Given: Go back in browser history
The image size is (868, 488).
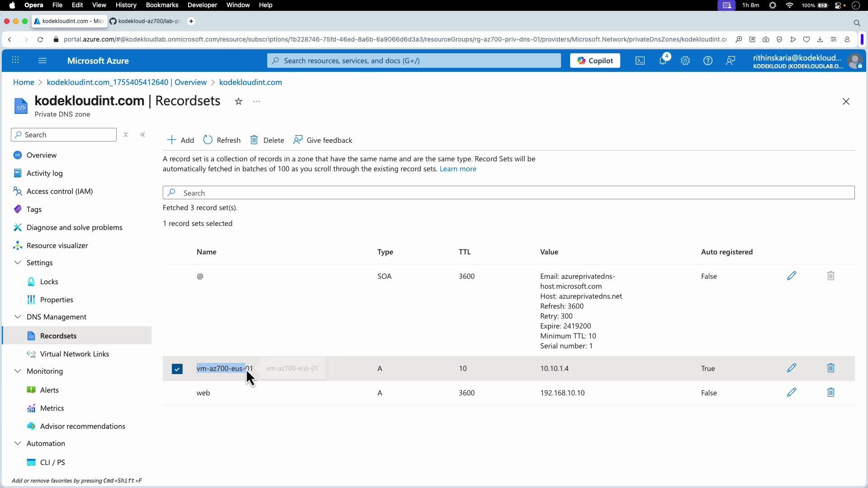Looking at the screenshot, I should 10,40.
